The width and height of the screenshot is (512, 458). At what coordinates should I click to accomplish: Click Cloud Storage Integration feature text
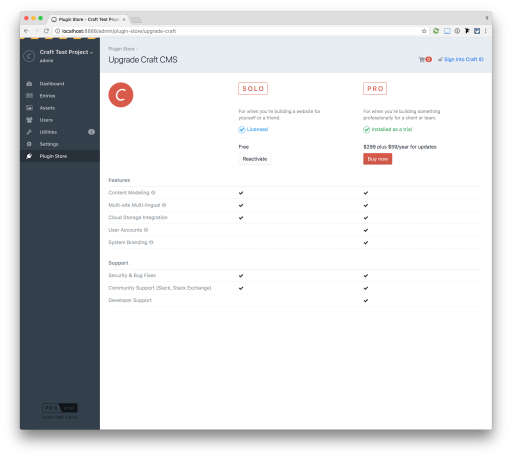point(138,218)
